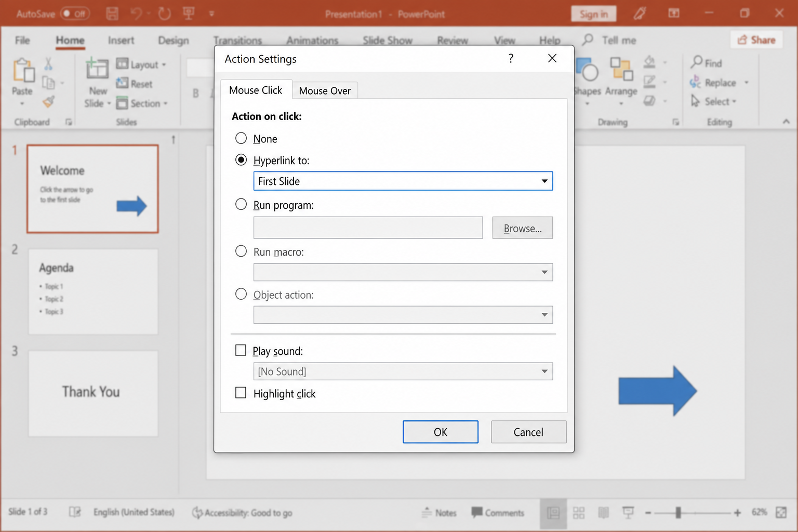Click the Shape Effects icon
Image resolution: width=798 pixels, height=532 pixels.
click(649, 101)
